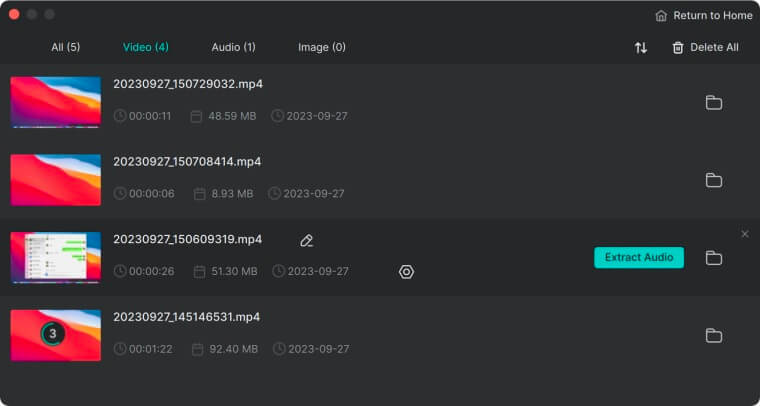Click the Extract Audio button
This screenshot has width=760, height=406.
639,257
